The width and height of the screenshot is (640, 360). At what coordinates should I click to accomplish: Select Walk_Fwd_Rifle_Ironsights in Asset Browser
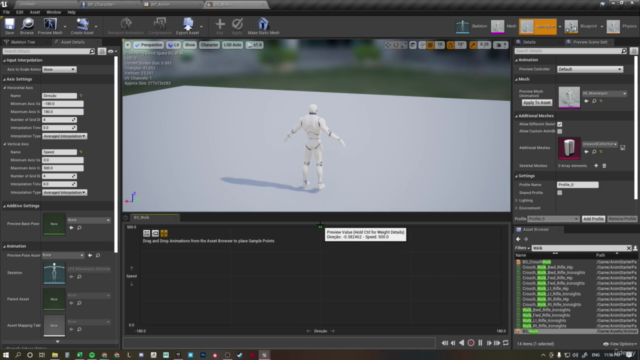[x=546, y=315]
